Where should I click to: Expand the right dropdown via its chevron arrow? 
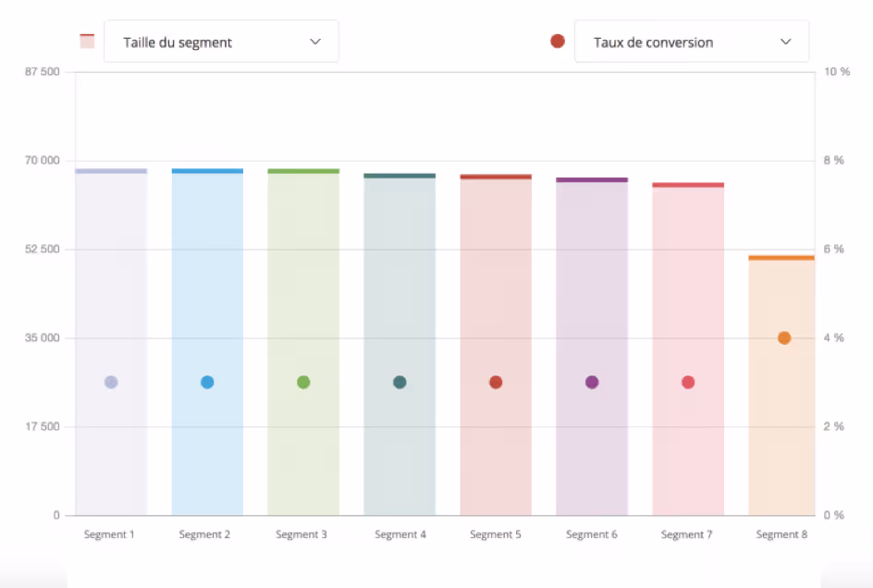click(x=785, y=42)
